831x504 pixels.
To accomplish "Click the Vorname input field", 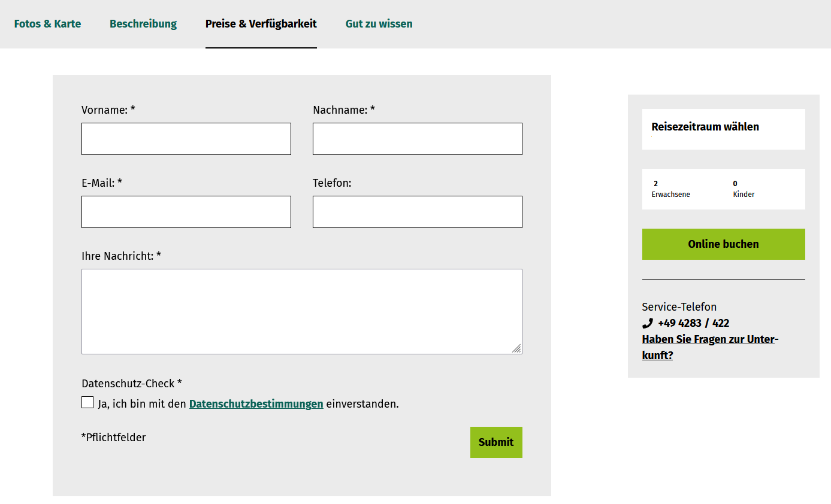I will [186, 139].
